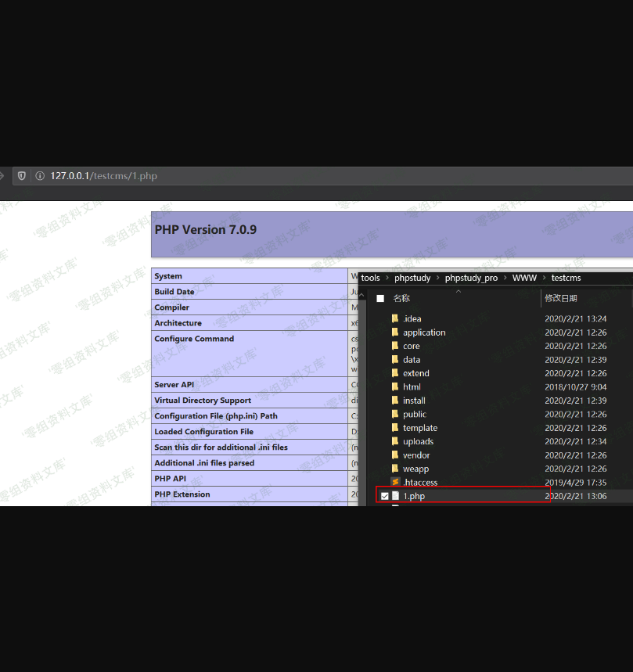
Task: Go to WWW folder in breadcrumb
Action: (524, 278)
